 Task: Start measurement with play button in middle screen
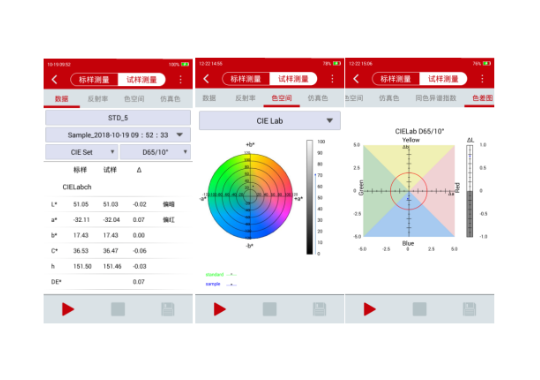tap(219, 309)
